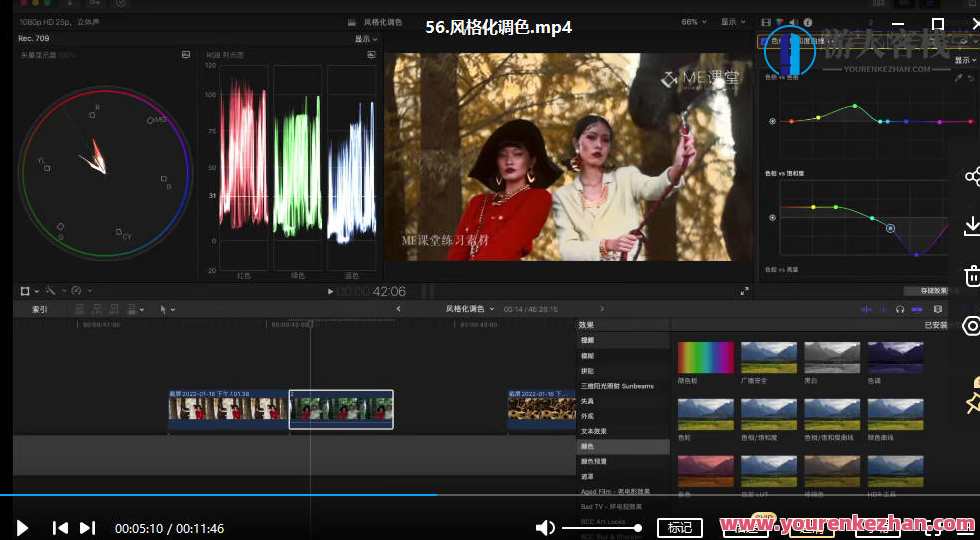The height and width of the screenshot is (540, 980).
Task: Select the leopard-print clip in timeline
Action: coord(541,410)
